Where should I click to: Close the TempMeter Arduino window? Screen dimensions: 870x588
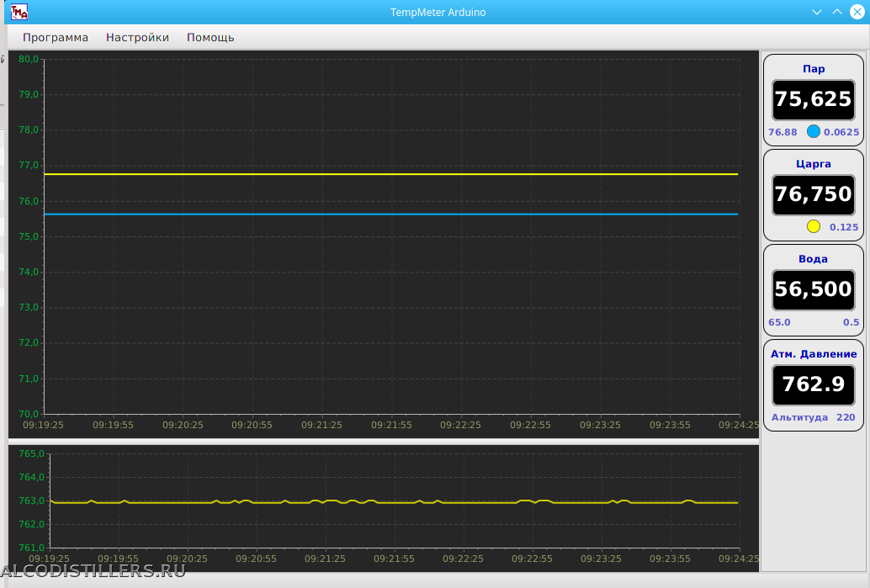tap(857, 12)
